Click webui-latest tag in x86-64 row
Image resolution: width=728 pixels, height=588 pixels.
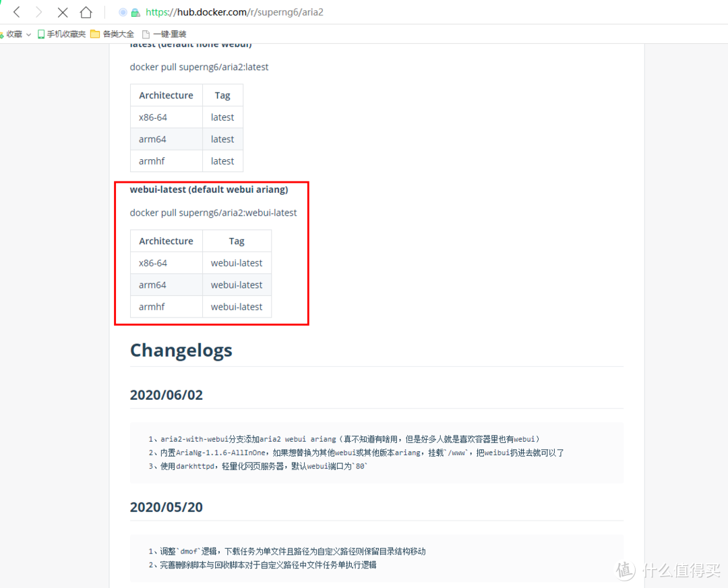click(237, 263)
